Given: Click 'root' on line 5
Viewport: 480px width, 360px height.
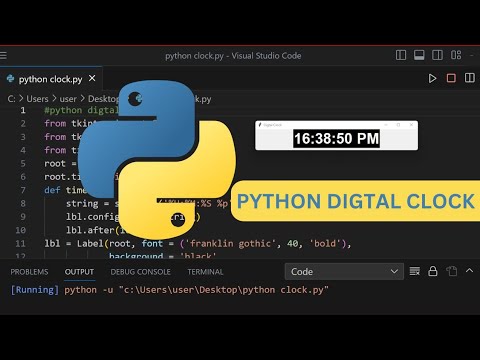Looking at the screenshot, I should (55, 164).
